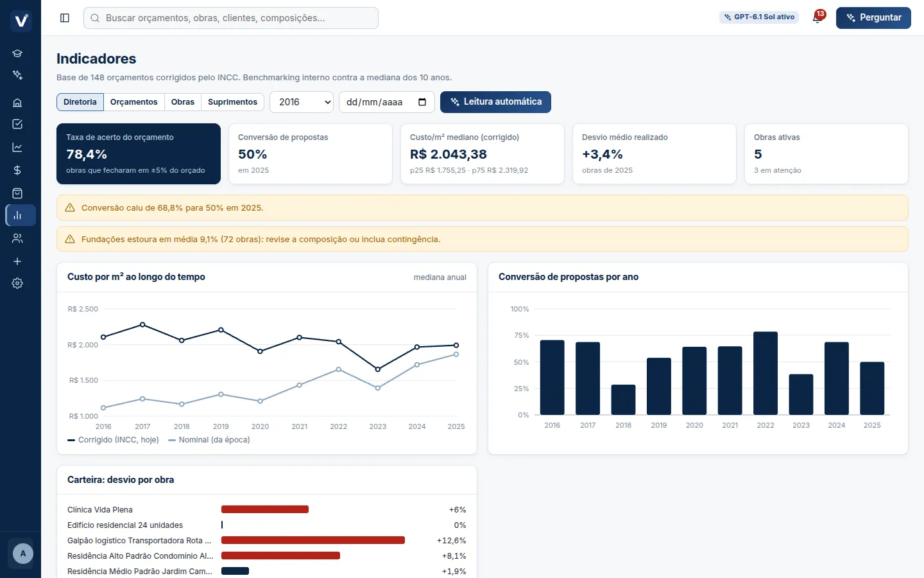Open the checkbox tasks icon in sidebar
This screenshot has height=578, width=924.
point(17,124)
